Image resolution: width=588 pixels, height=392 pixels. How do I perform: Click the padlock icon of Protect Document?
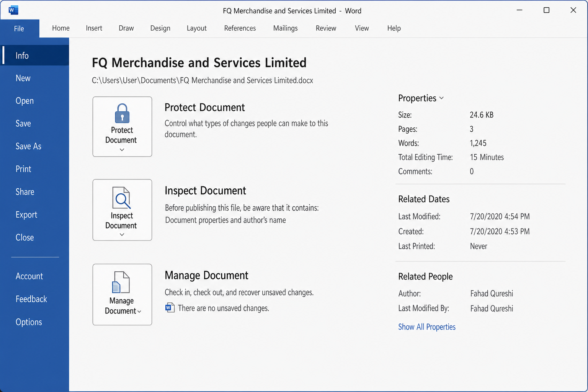pos(122,113)
